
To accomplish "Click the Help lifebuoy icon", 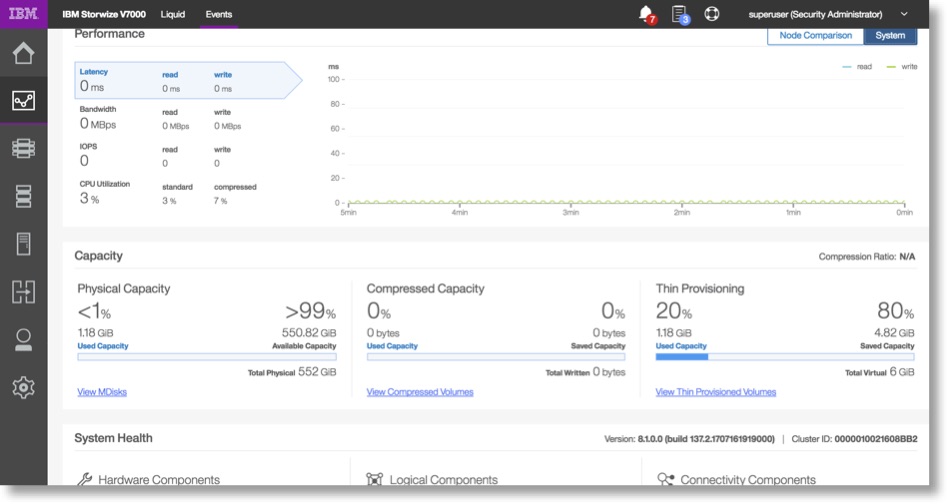I will [712, 14].
